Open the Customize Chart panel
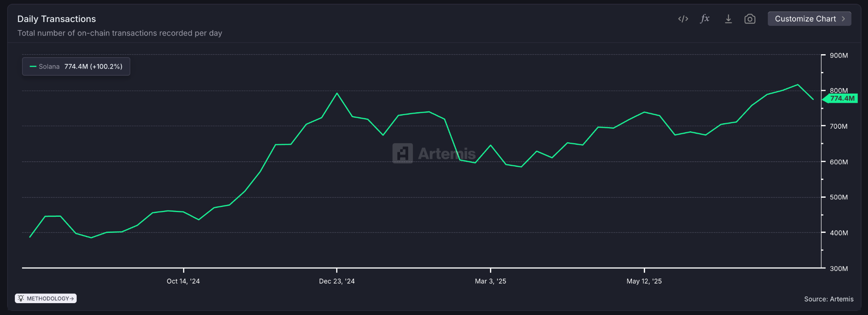This screenshot has width=868, height=315. tap(805, 19)
